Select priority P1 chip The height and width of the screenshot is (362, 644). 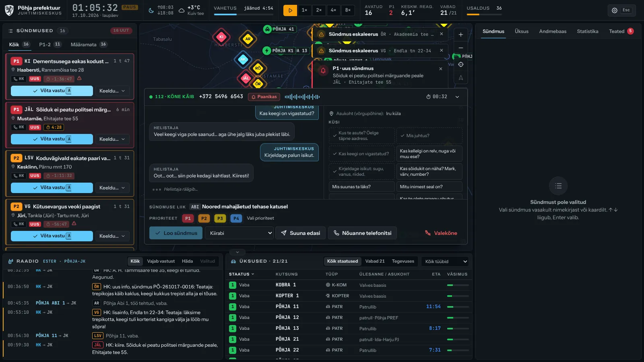tap(188, 218)
